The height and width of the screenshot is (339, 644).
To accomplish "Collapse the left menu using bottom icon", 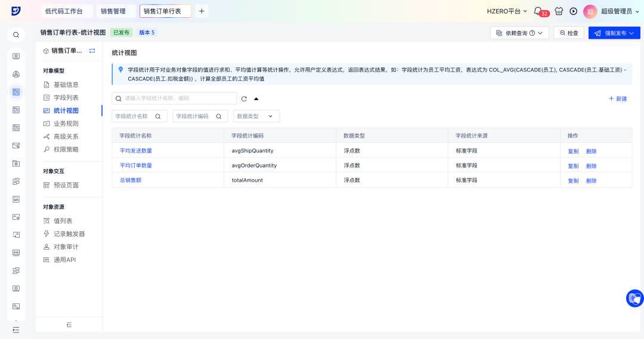I will coord(69,325).
